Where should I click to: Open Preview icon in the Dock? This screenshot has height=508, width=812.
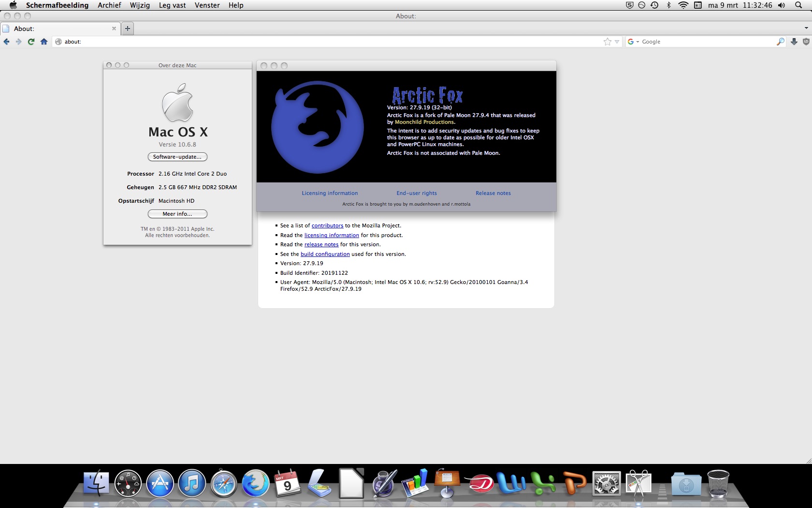click(x=319, y=483)
